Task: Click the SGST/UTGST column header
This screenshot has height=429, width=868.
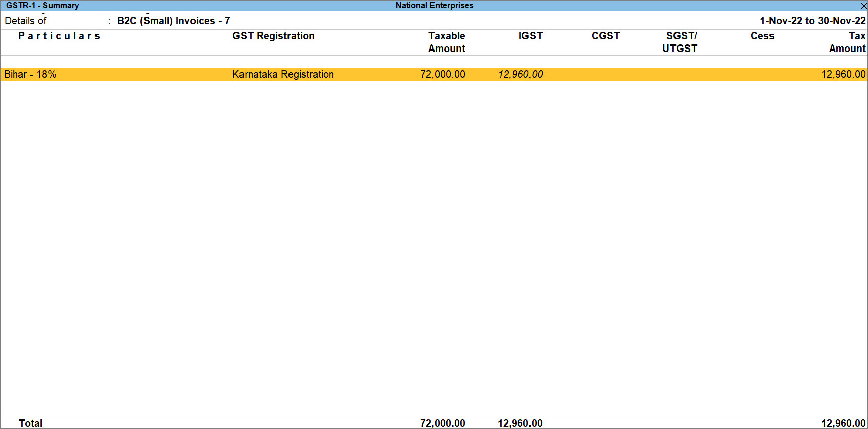Action: coord(680,42)
